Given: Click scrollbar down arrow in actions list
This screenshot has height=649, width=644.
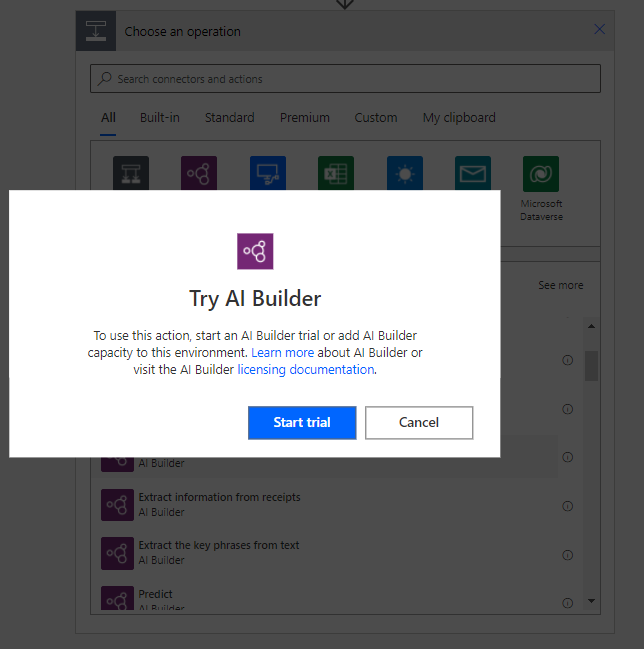Looking at the screenshot, I should point(591,601).
